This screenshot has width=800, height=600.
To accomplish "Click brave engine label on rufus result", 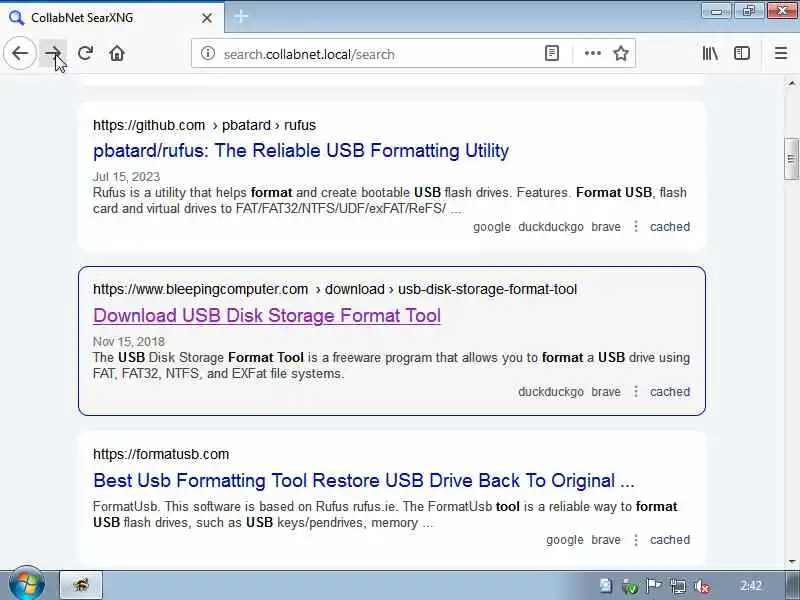I will point(606,227).
